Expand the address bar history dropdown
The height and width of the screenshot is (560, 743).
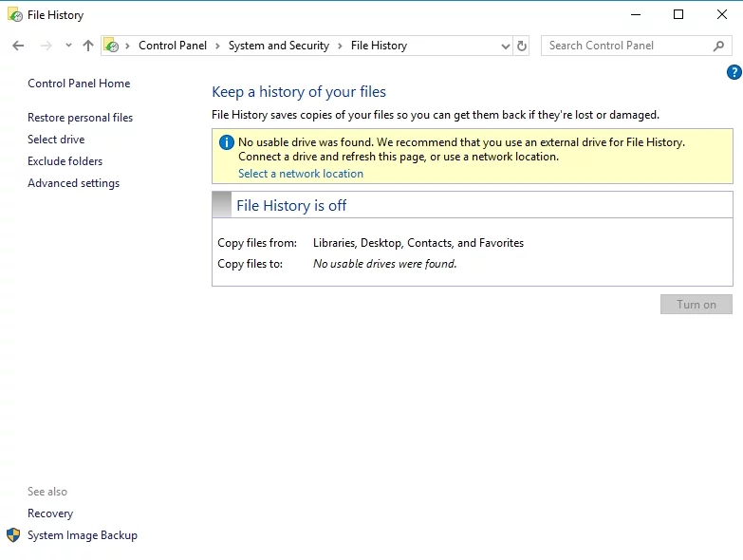(505, 46)
